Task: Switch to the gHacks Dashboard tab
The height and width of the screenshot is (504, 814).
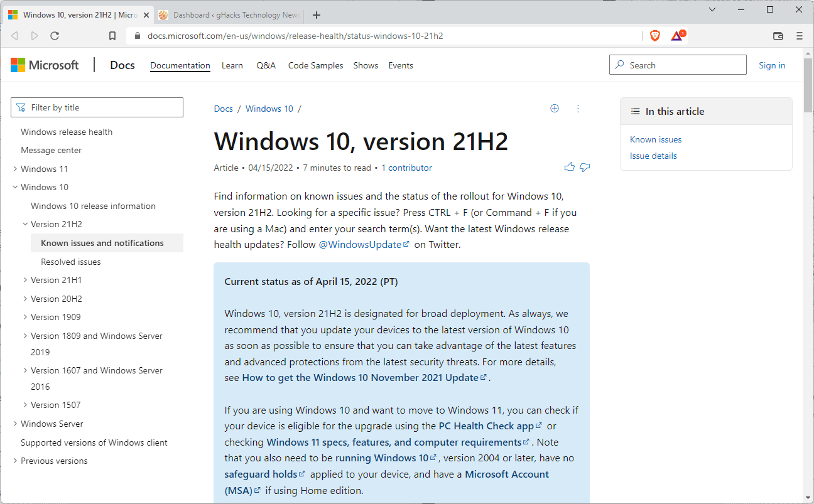Action: [x=230, y=15]
